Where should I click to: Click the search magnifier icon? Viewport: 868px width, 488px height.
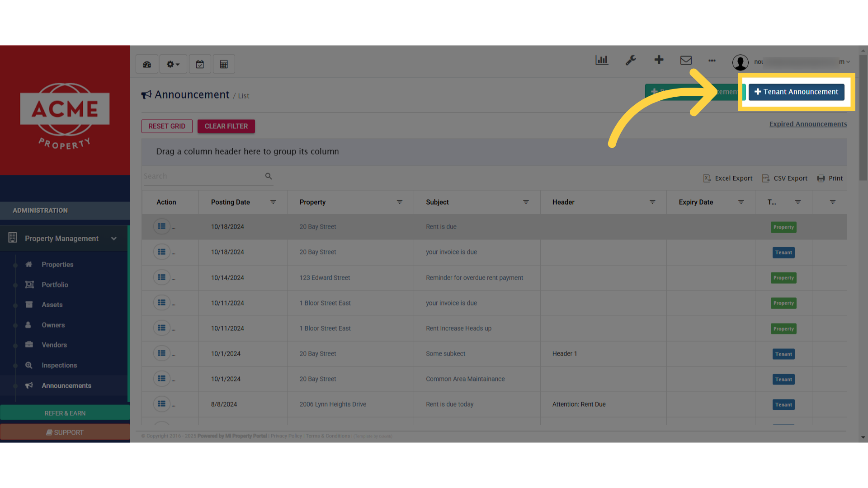click(269, 176)
